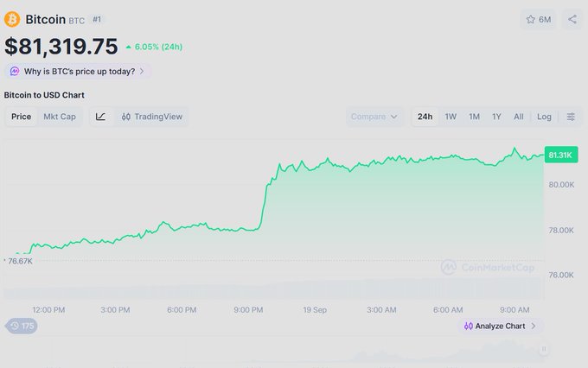Click the #1 rank badge

[97, 20]
